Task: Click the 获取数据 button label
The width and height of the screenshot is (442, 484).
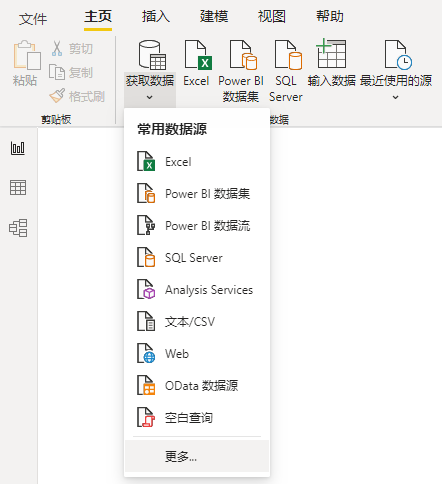Action: point(150,80)
